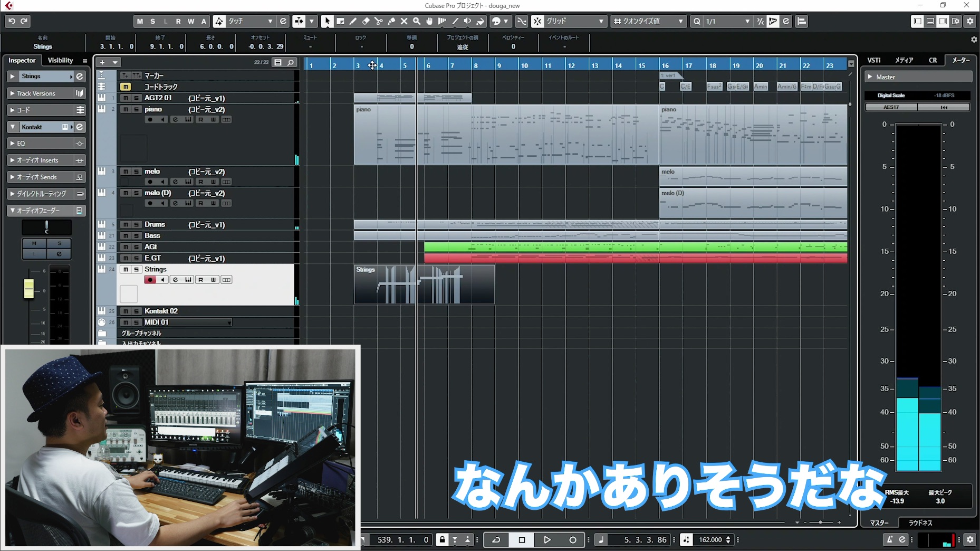Click the tempo track icon left of the 162.000 value
Image resolution: width=980 pixels, height=551 pixels.
click(686, 539)
